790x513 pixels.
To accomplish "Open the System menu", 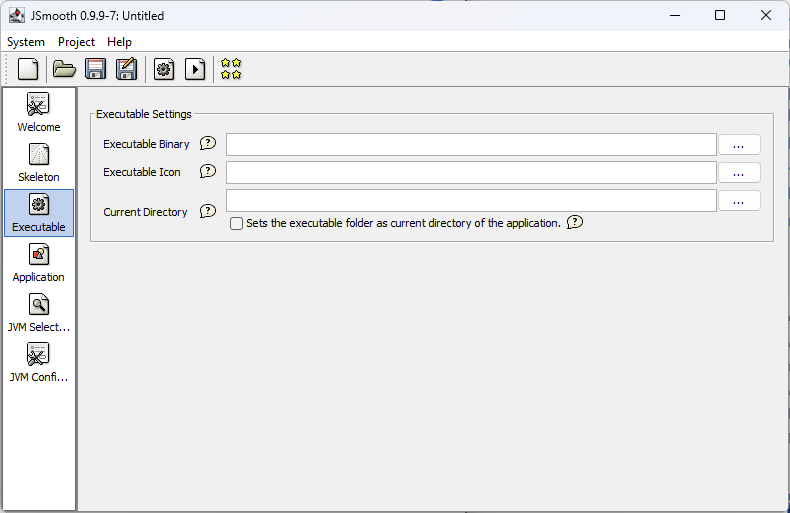I will tap(26, 42).
